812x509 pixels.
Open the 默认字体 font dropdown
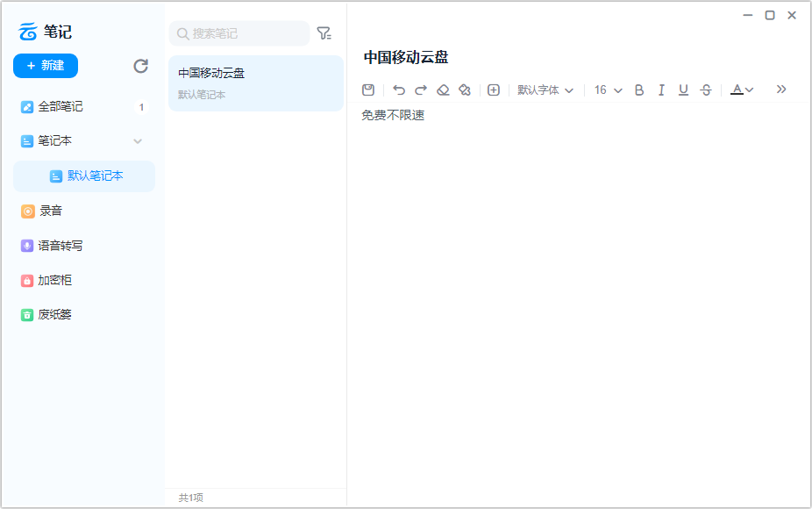(x=545, y=90)
